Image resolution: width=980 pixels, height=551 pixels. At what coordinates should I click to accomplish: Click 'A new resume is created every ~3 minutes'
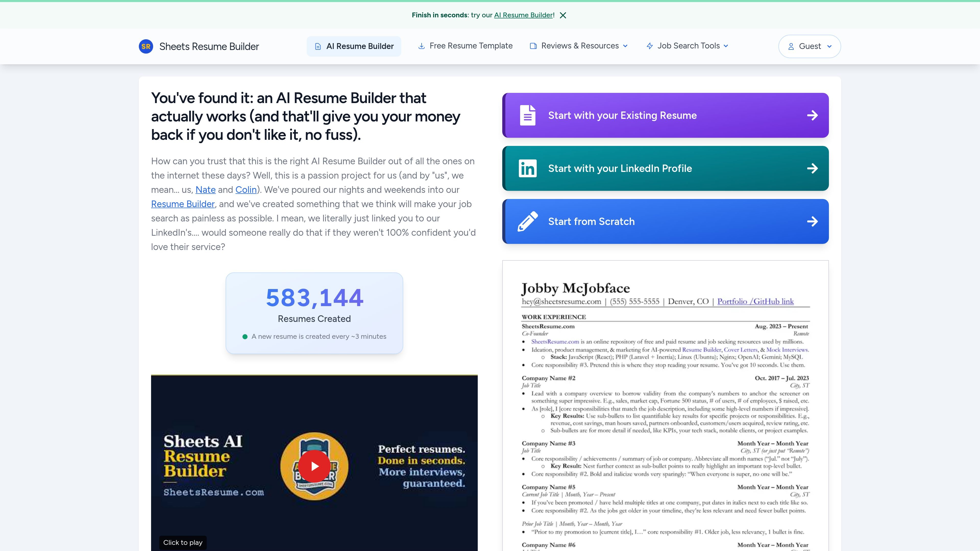319,336
